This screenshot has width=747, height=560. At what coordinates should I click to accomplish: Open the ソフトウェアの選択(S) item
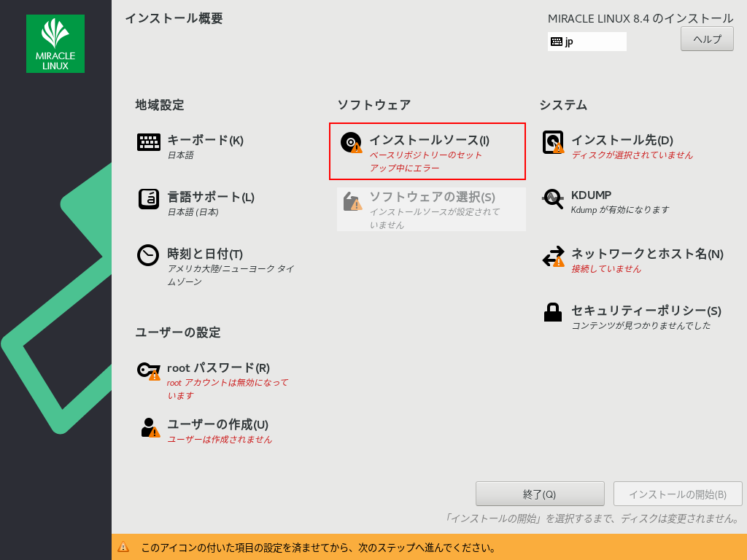pos(432,197)
